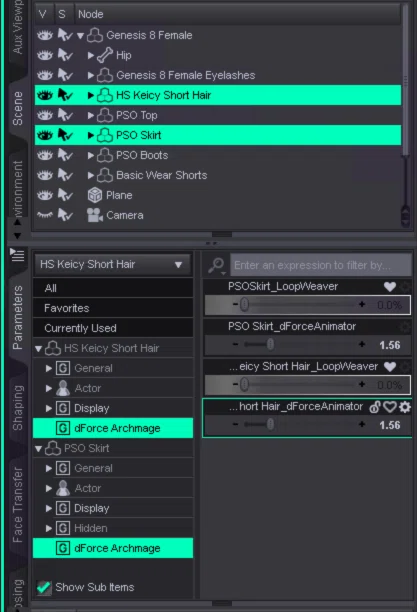Open gear settings for PSO Skirt_dForceAnimator
The height and width of the screenshot is (612, 417).
coord(405,327)
